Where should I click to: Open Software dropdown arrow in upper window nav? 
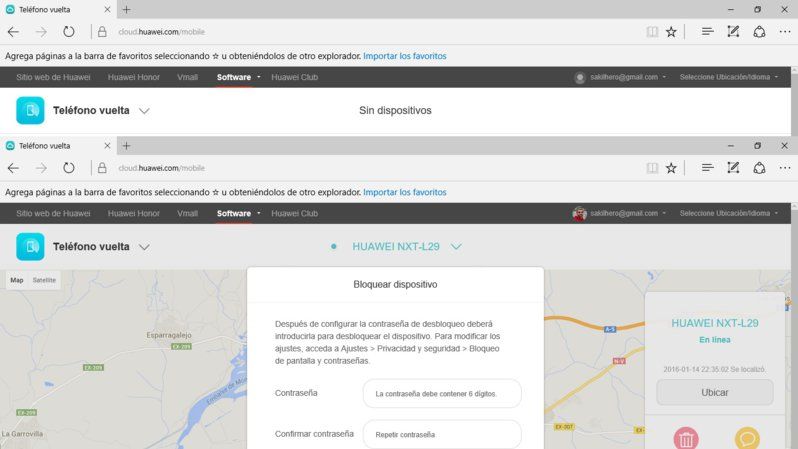click(x=259, y=77)
